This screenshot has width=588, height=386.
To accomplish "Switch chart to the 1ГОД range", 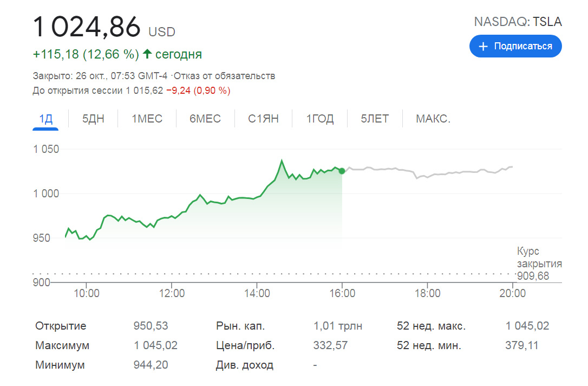I will point(320,119).
